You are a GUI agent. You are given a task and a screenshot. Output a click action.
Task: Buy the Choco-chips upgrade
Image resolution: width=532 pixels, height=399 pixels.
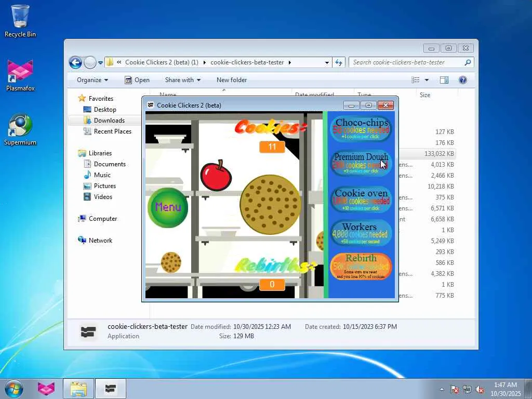[x=361, y=129]
